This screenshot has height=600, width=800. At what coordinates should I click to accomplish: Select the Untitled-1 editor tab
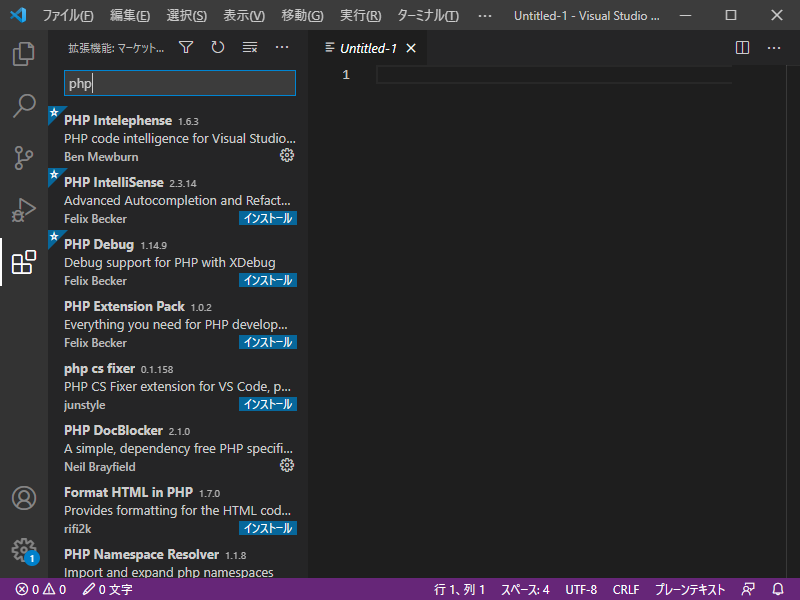click(368, 48)
